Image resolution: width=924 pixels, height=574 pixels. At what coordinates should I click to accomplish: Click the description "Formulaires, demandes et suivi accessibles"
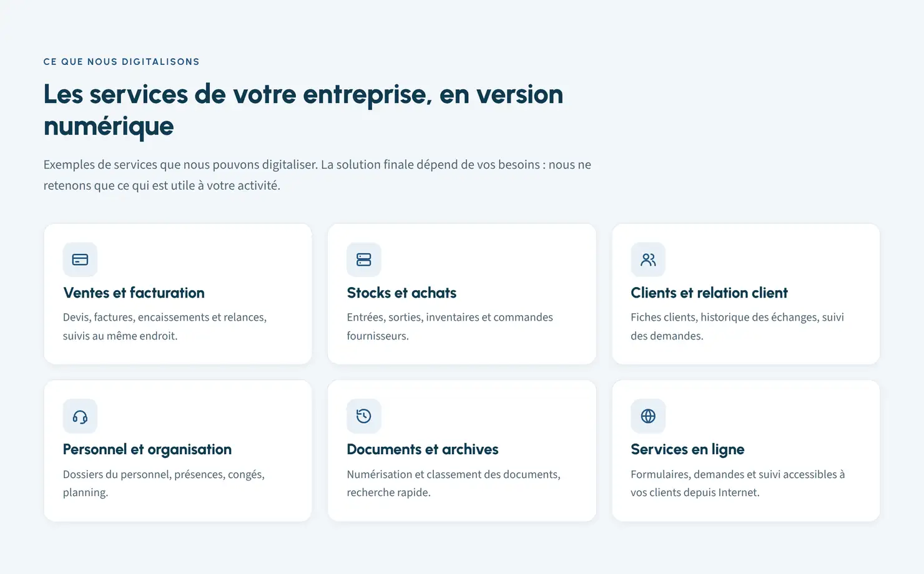(x=738, y=483)
